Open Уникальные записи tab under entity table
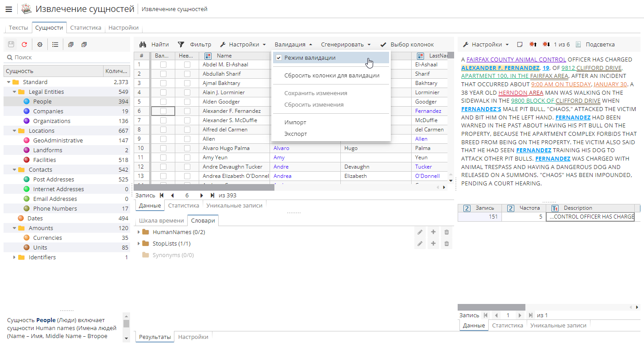The image size is (644, 346). coord(234,206)
